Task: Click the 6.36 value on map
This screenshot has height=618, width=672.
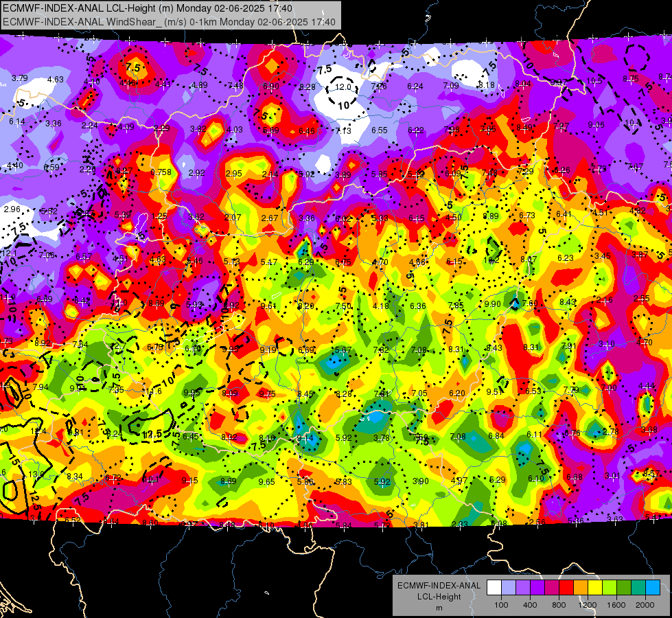Action: [x=418, y=306]
